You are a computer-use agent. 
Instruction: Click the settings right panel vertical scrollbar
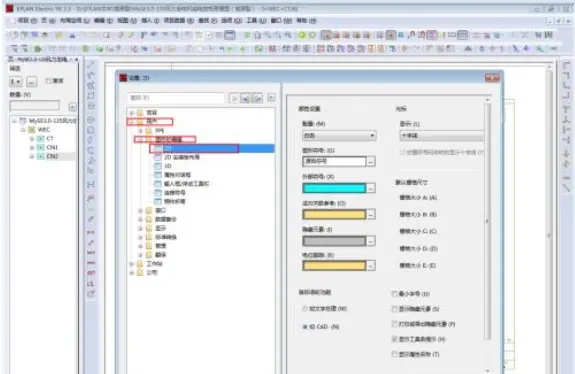pyautogui.click(x=487, y=221)
